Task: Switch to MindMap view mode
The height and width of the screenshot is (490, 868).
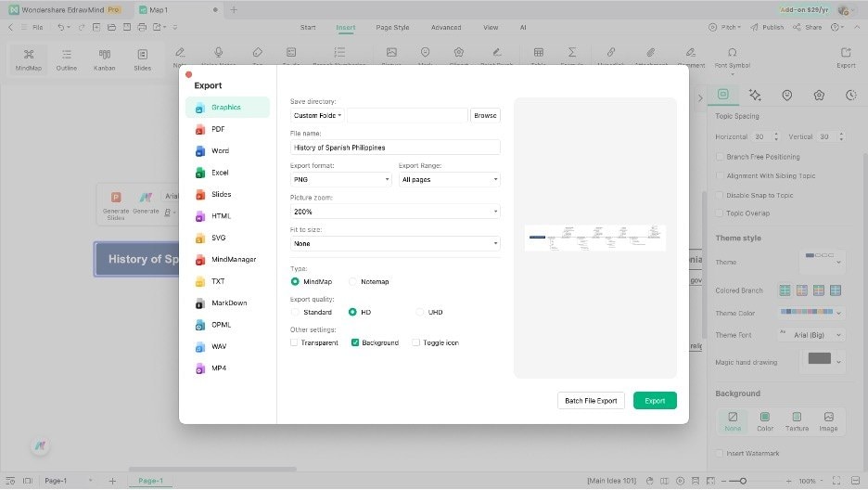Action: (x=28, y=59)
